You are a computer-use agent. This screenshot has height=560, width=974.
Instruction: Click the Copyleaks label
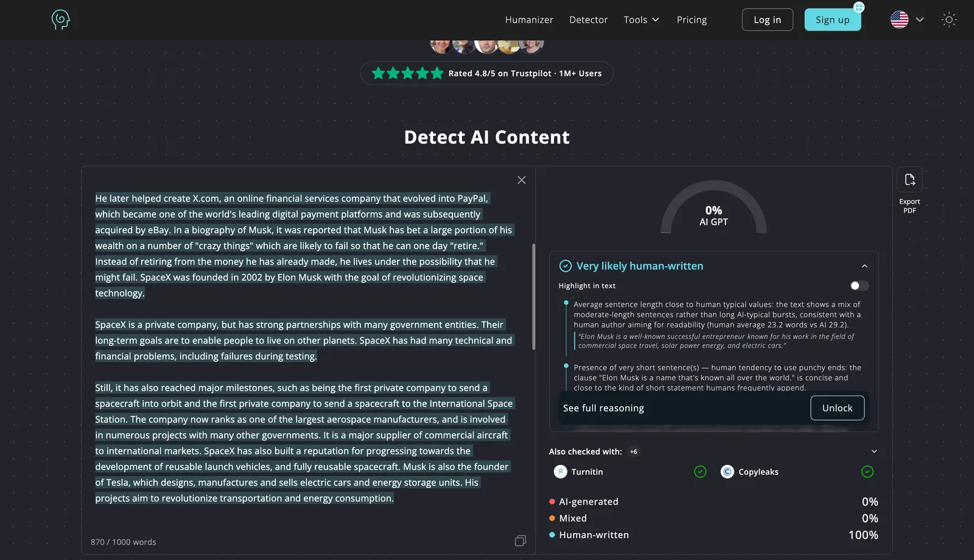759,472
